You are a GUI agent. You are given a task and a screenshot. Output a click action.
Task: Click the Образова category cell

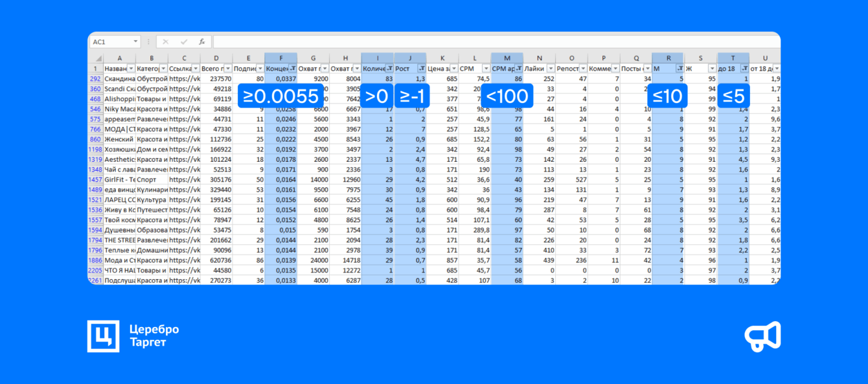(152, 230)
